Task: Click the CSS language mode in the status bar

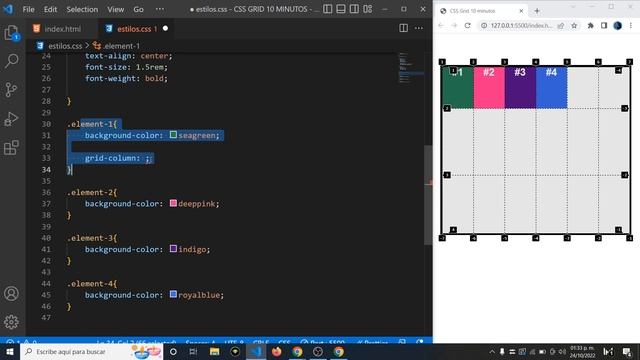Action: click(284, 342)
